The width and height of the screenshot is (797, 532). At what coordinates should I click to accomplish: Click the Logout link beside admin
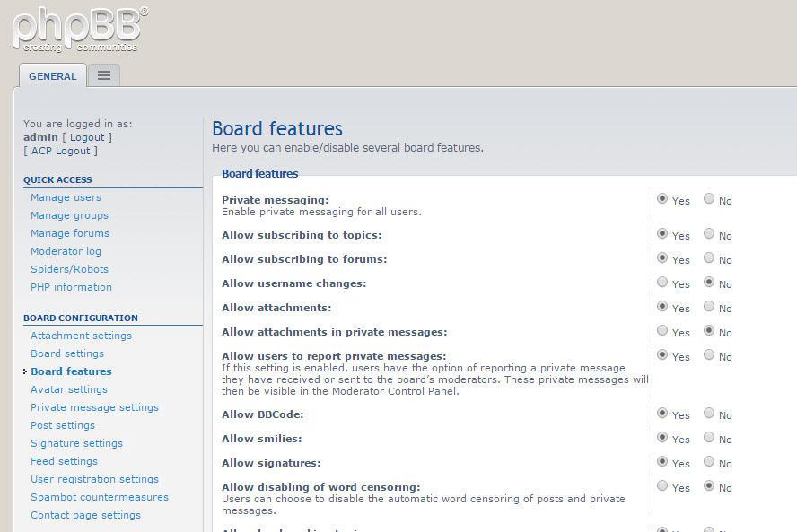click(x=87, y=137)
